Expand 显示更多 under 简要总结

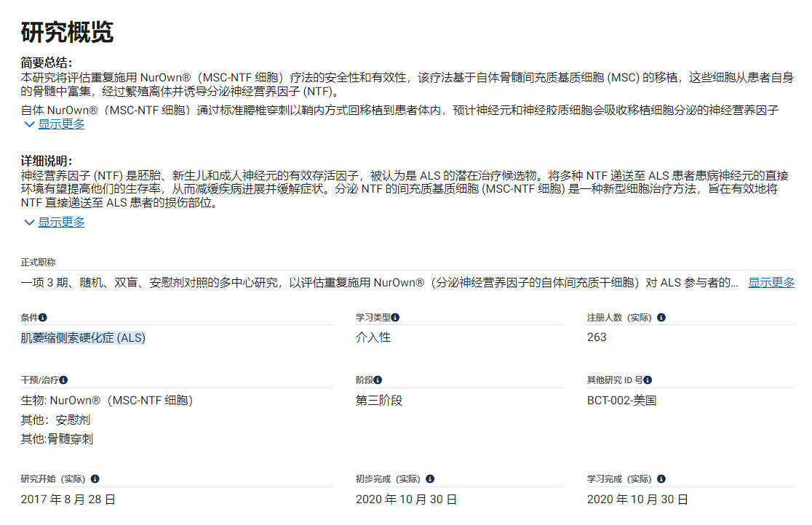pos(62,124)
